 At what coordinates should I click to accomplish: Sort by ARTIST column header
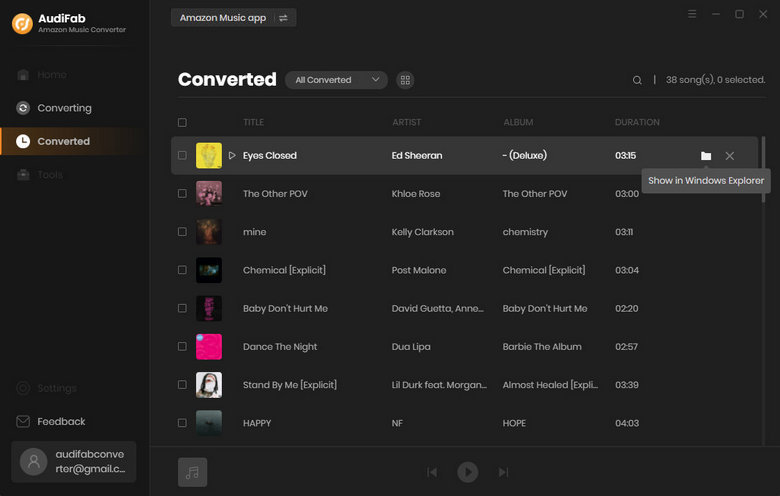pos(406,122)
